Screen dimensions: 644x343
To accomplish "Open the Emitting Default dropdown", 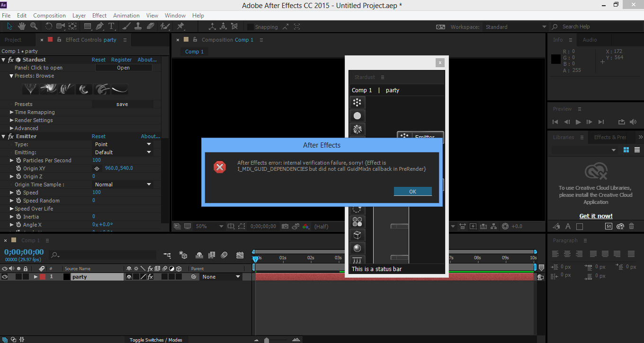I will coord(123,152).
